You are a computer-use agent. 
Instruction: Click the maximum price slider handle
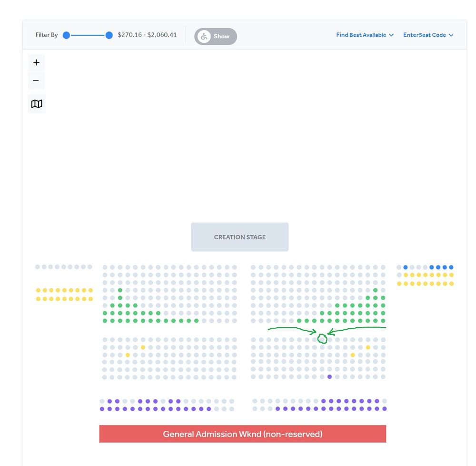tap(109, 35)
